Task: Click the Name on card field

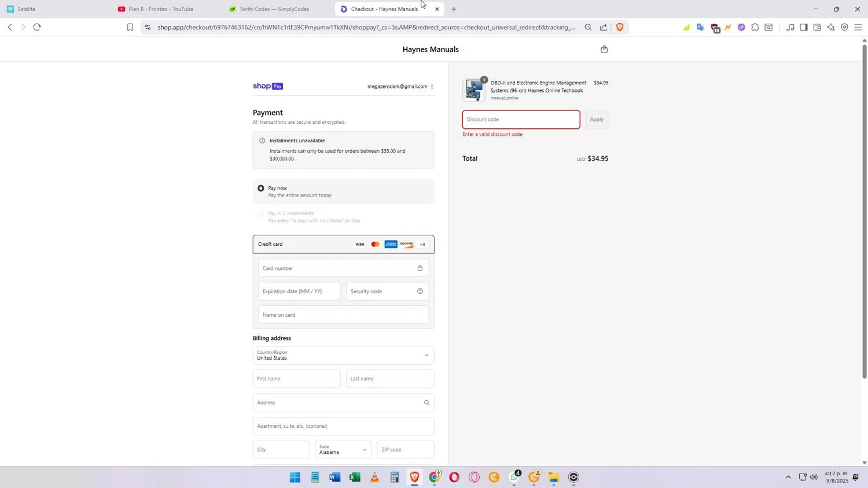Action: click(x=343, y=315)
